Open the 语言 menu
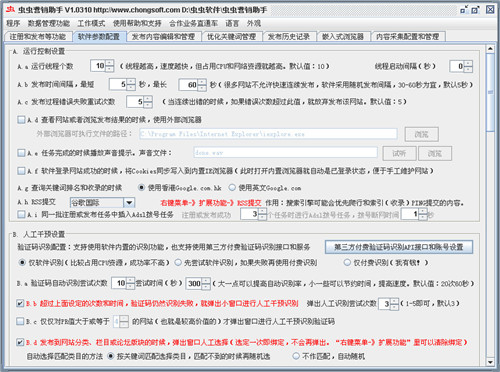This screenshot has height=372, width=500. pyautogui.click(x=232, y=23)
